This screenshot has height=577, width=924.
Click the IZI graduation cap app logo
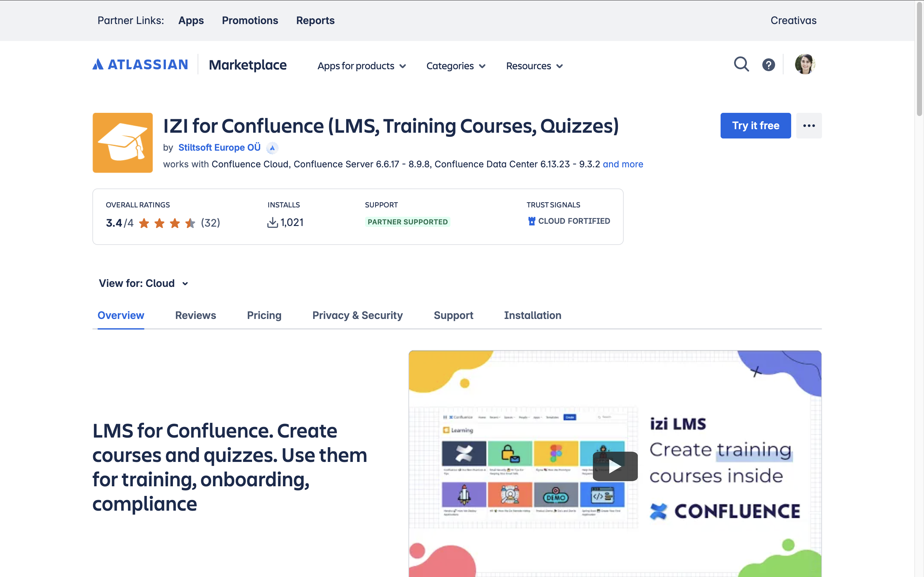(123, 143)
